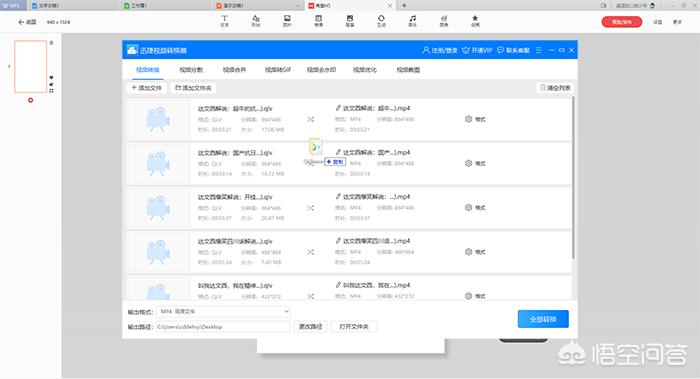Click the Background tool in WPS toolbar
Viewport: 700px width, 379px height.
[350, 21]
